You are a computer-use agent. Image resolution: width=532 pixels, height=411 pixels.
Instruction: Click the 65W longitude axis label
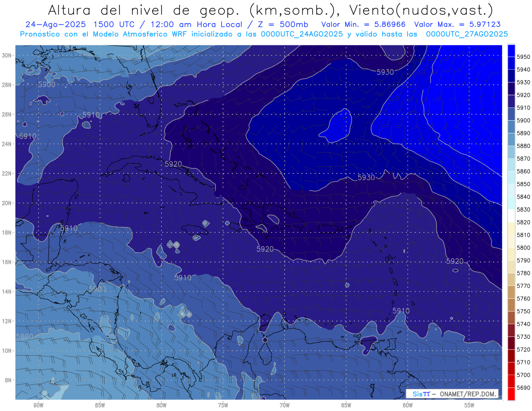click(346, 405)
